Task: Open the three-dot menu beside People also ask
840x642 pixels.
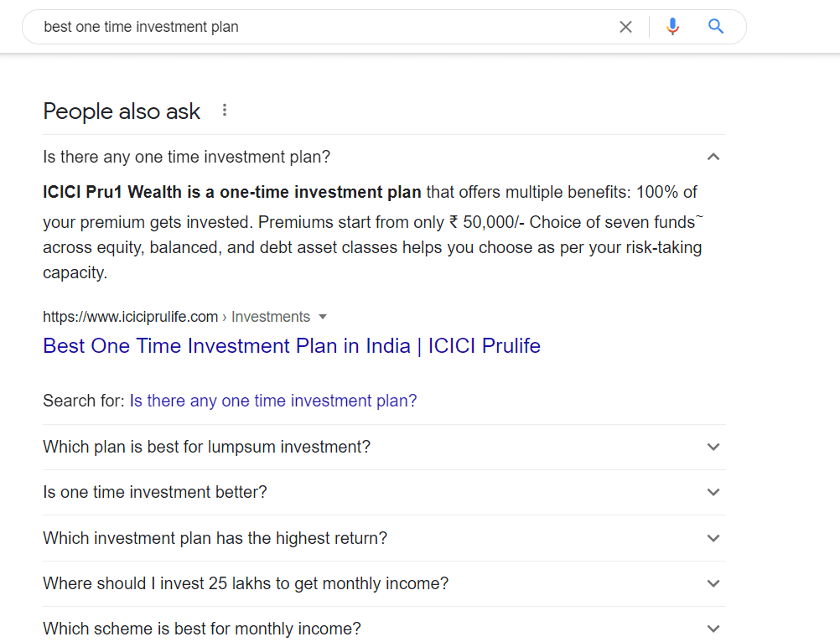Action: (225, 111)
